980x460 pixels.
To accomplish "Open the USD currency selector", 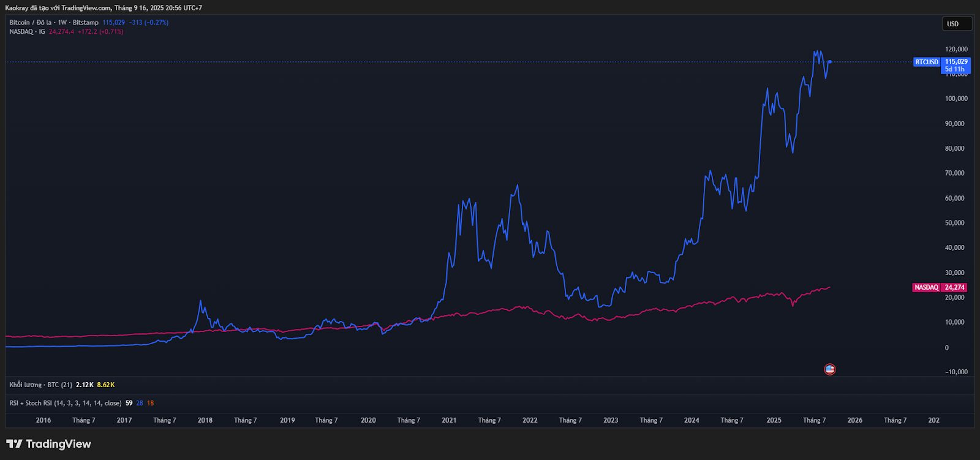I will [x=957, y=24].
